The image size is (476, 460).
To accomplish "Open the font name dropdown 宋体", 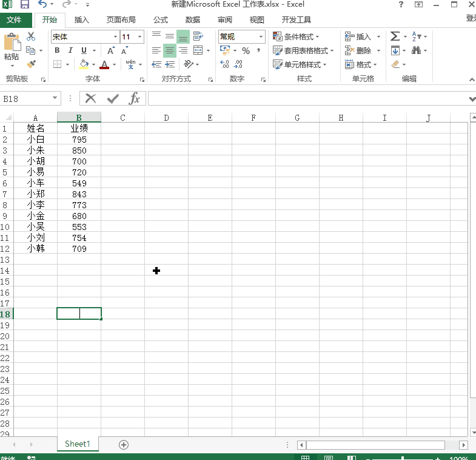I will (115, 37).
